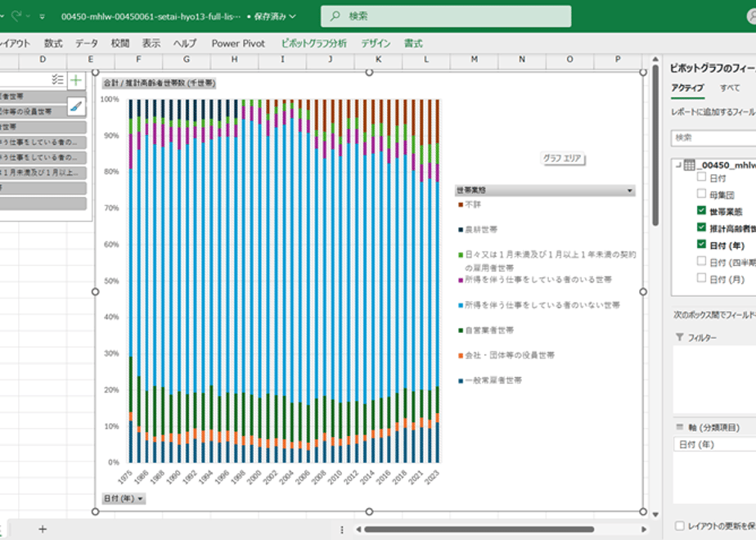Select the dark green 自営業者世帯 legend marker

tap(461, 331)
